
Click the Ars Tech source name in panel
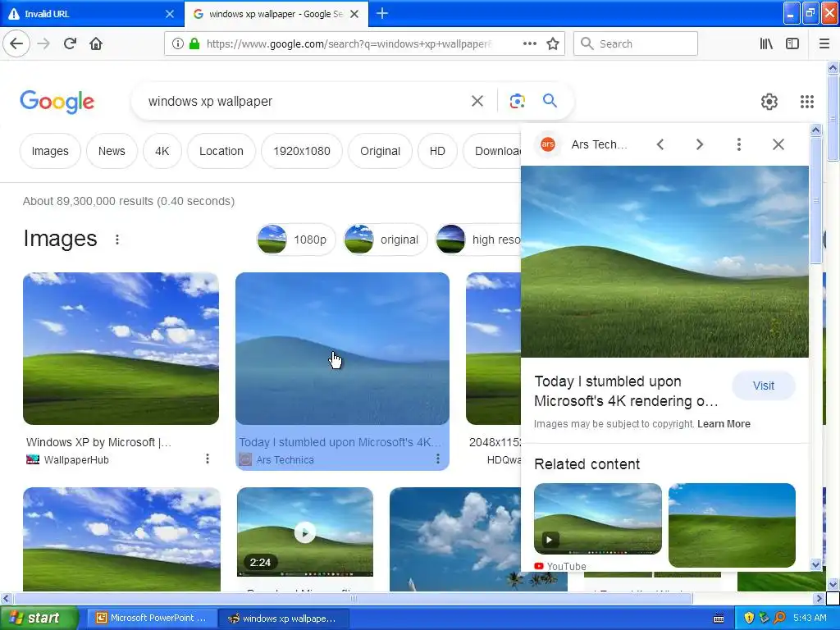pos(599,144)
